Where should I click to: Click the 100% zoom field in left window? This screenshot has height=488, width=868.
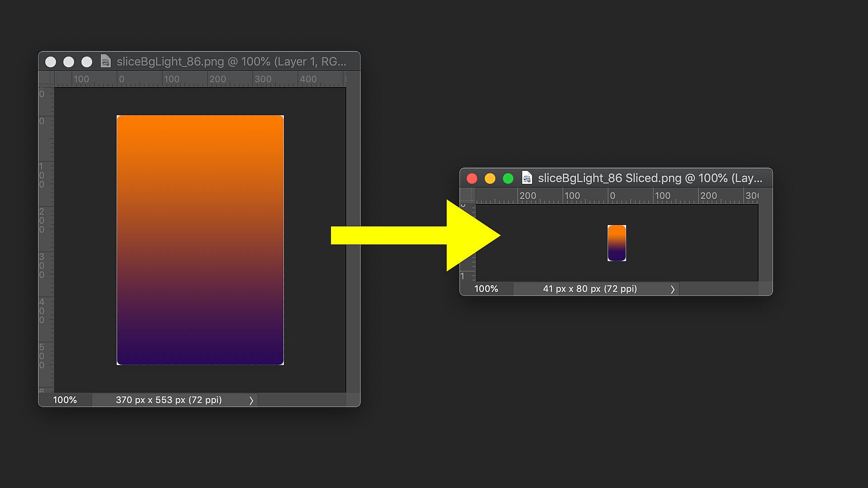(65, 400)
